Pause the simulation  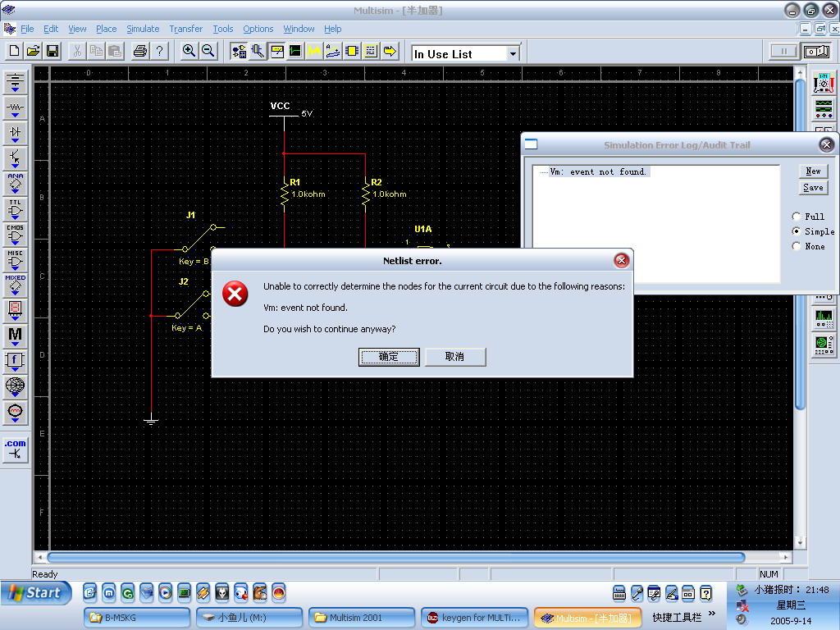coord(783,52)
